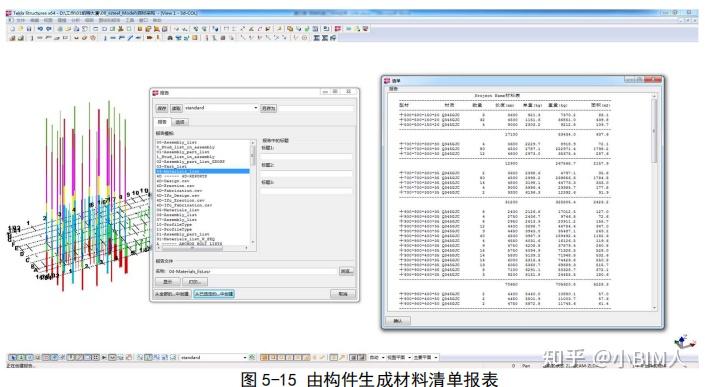Click the New model icon in the toolbar
The height and width of the screenshot is (387, 705).
tap(13, 29)
